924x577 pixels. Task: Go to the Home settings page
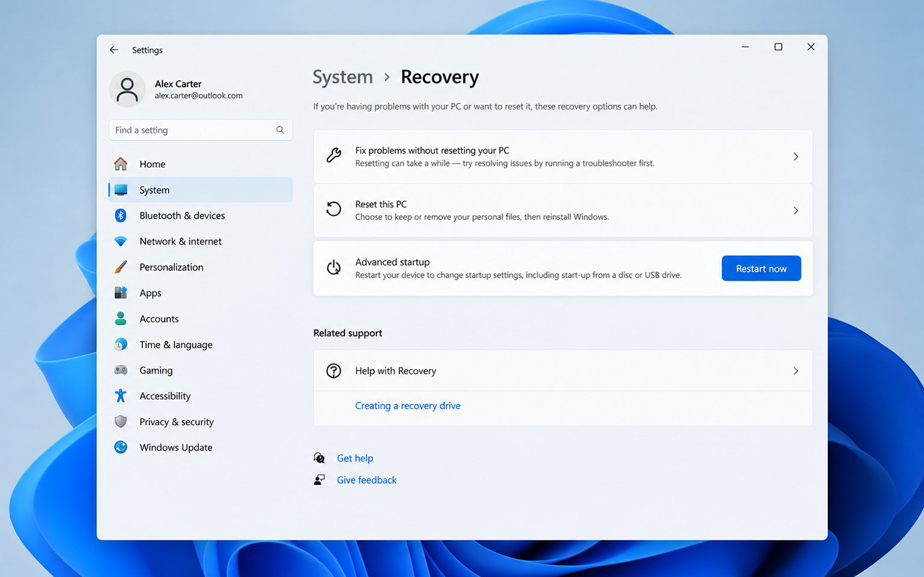click(x=201, y=164)
